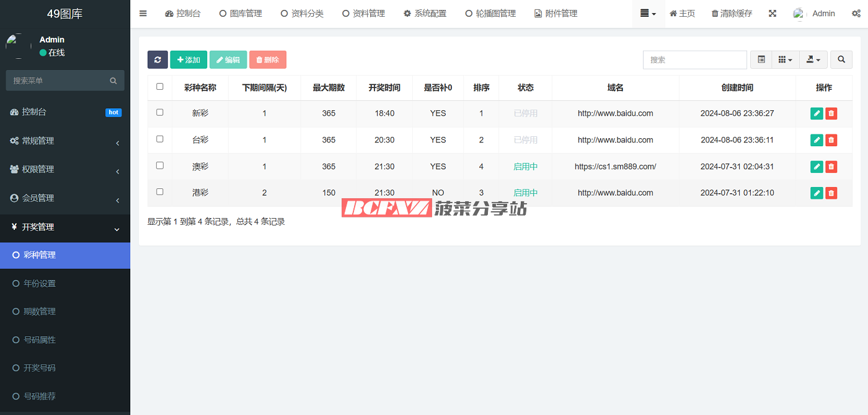The height and width of the screenshot is (415, 868).
Task: Click the search magnifier button beside export
Action: pyautogui.click(x=841, y=60)
